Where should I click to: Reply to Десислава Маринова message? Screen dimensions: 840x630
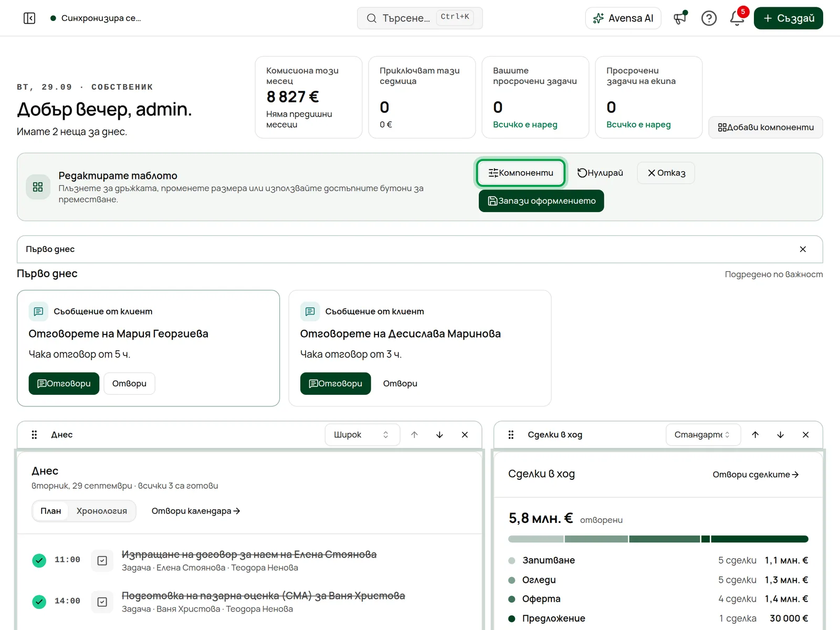pos(335,384)
